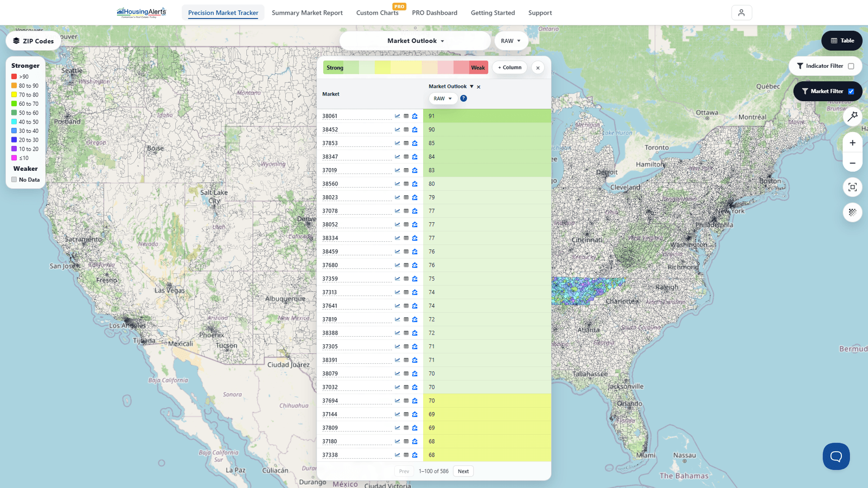Screen dimensions: 868x488
Task: Uncheck the Market Filter checkbox
Action: pyautogui.click(x=851, y=92)
